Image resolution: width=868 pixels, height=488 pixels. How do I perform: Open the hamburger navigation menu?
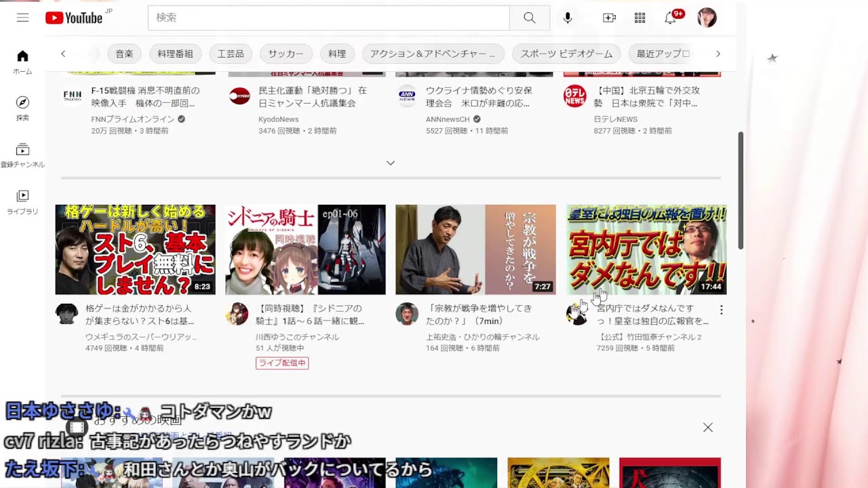pyautogui.click(x=22, y=18)
